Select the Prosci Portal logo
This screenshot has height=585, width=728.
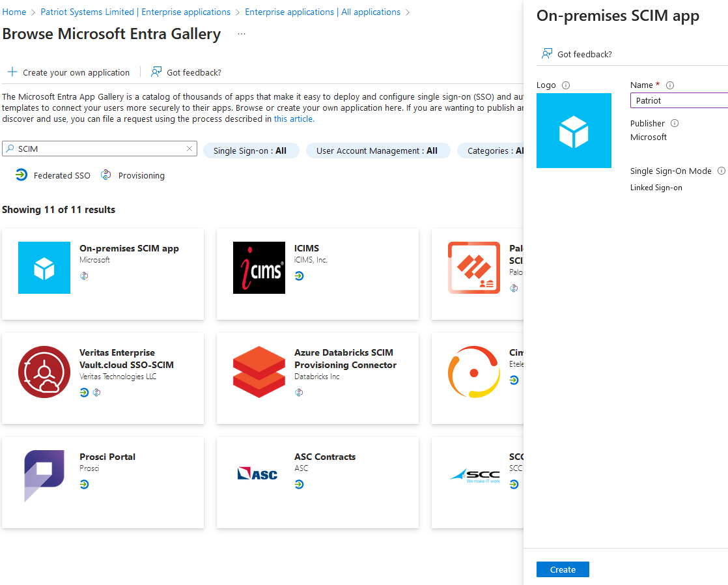click(44, 476)
